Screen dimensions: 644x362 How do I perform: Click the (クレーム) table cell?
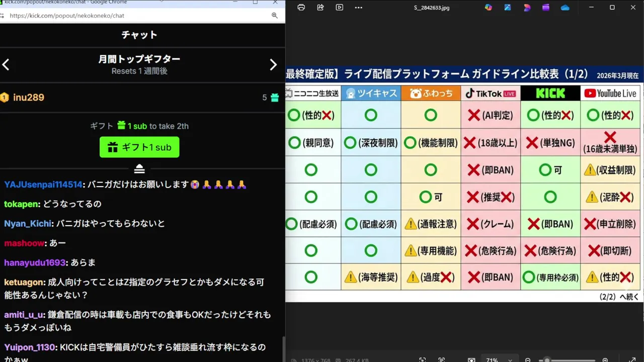(491, 224)
